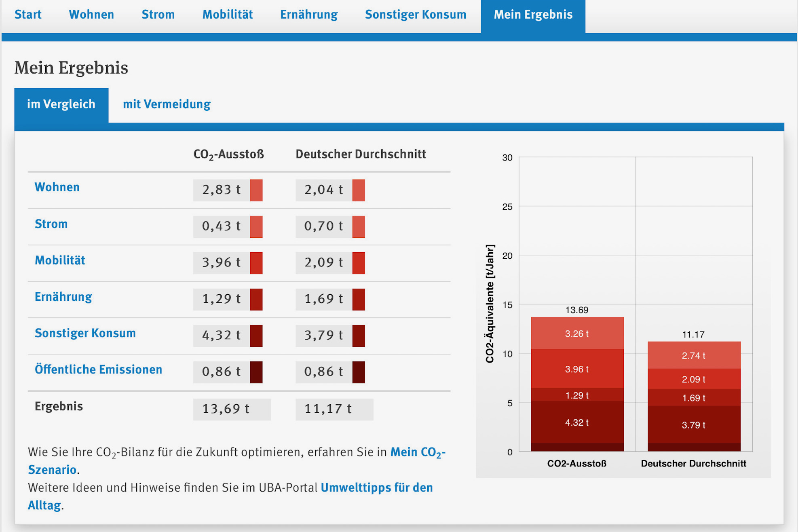Switch to the Wohnen tab
The height and width of the screenshot is (532, 798).
click(x=91, y=15)
